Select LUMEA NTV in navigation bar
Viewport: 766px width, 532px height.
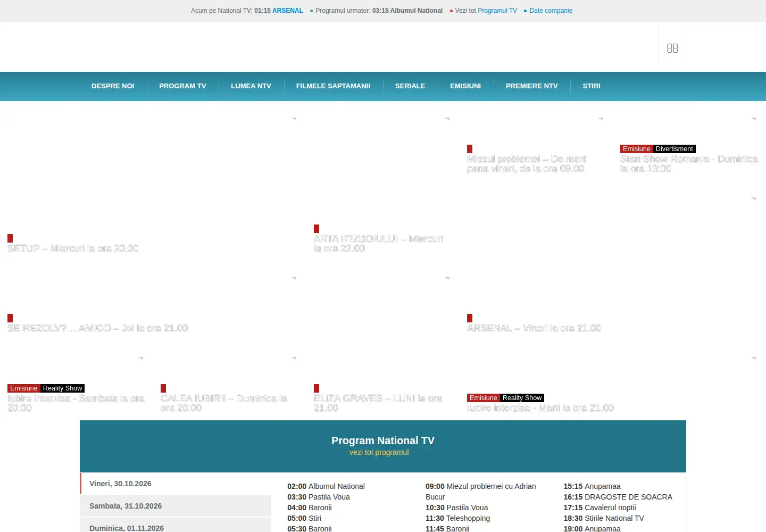(251, 86)
